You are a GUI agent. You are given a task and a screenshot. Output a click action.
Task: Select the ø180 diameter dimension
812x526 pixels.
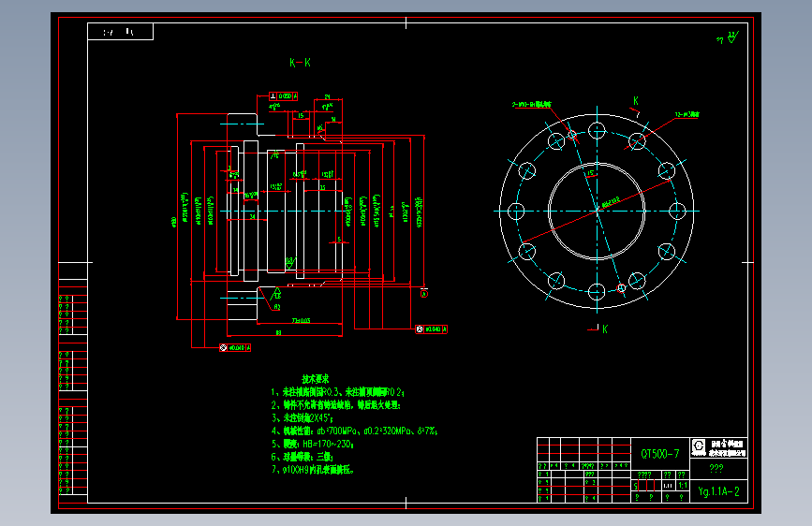(x=173, y=222)
